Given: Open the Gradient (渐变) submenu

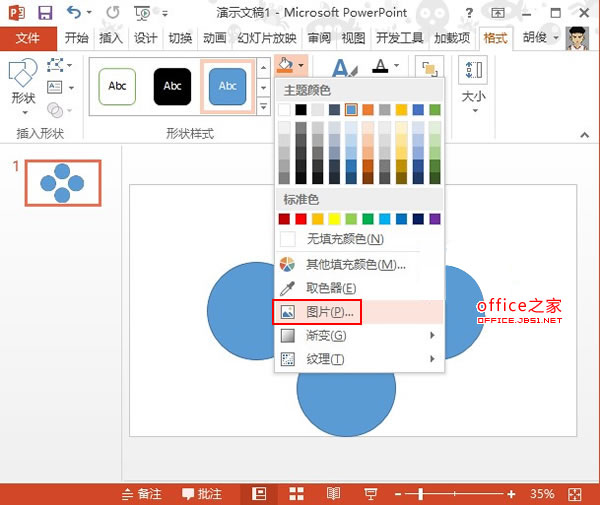Looking at the screenshot, I should pos(359,336).
